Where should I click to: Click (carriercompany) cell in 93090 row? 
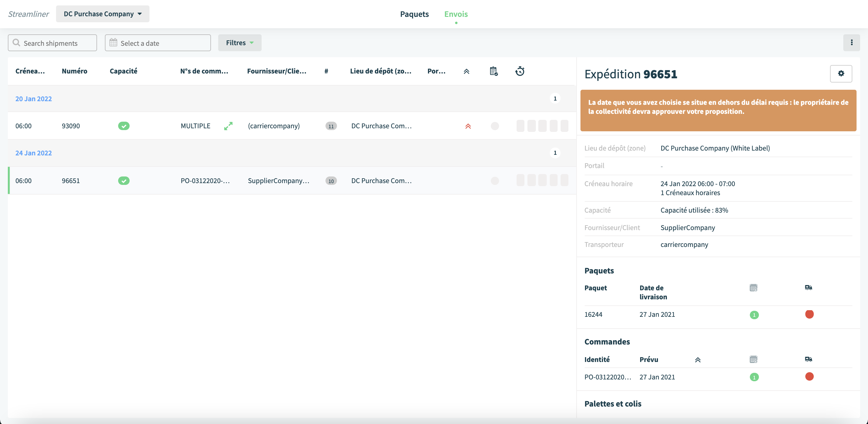click(x=274, y=126)
